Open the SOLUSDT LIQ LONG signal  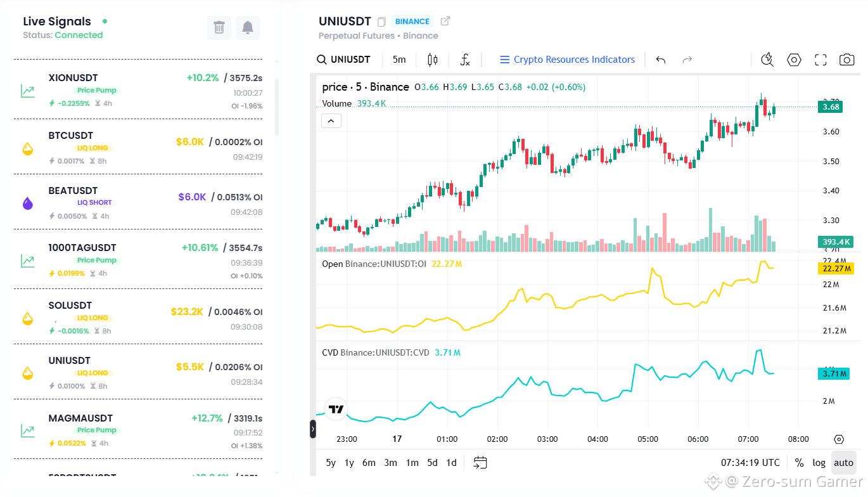138,317
